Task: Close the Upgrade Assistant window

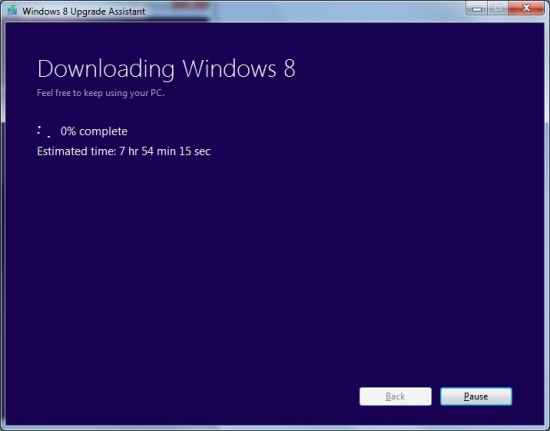Action: 526,8
